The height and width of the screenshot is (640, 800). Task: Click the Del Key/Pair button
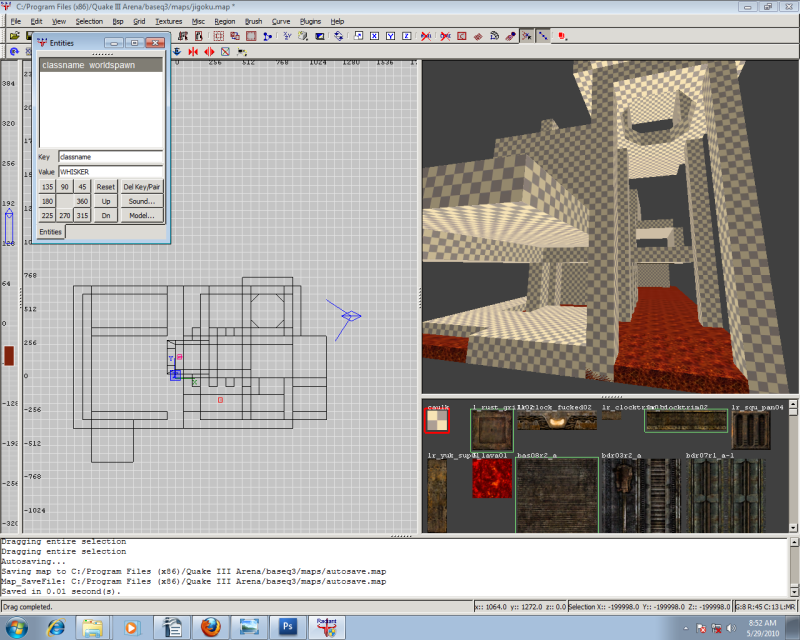(142, 187)
